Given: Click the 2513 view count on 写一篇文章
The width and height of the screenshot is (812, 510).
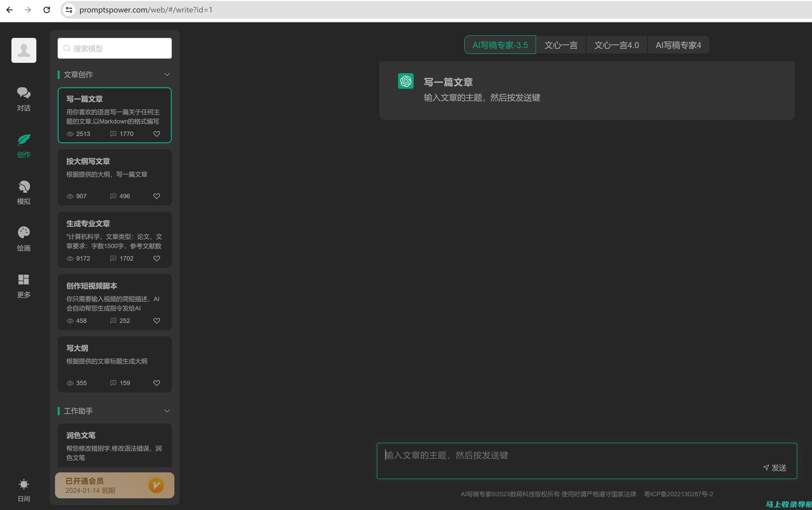Looking at the screenshot, I should [83, 134].
